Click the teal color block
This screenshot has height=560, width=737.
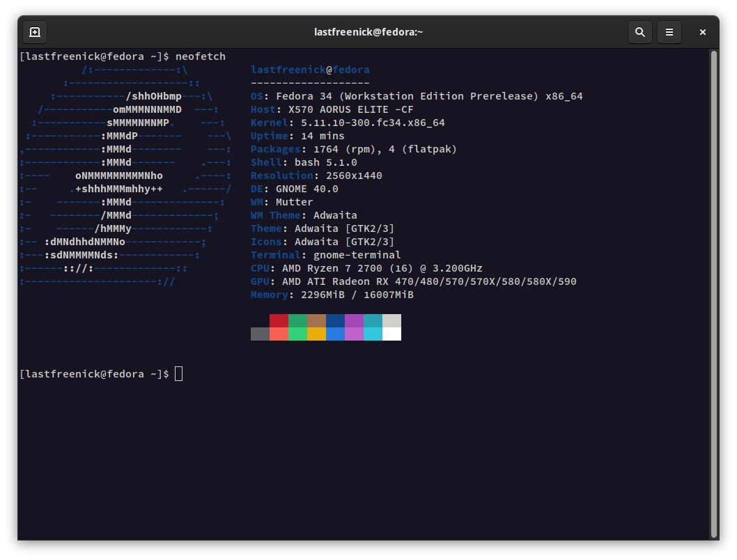pyautogui.click(x=373, y=320)
